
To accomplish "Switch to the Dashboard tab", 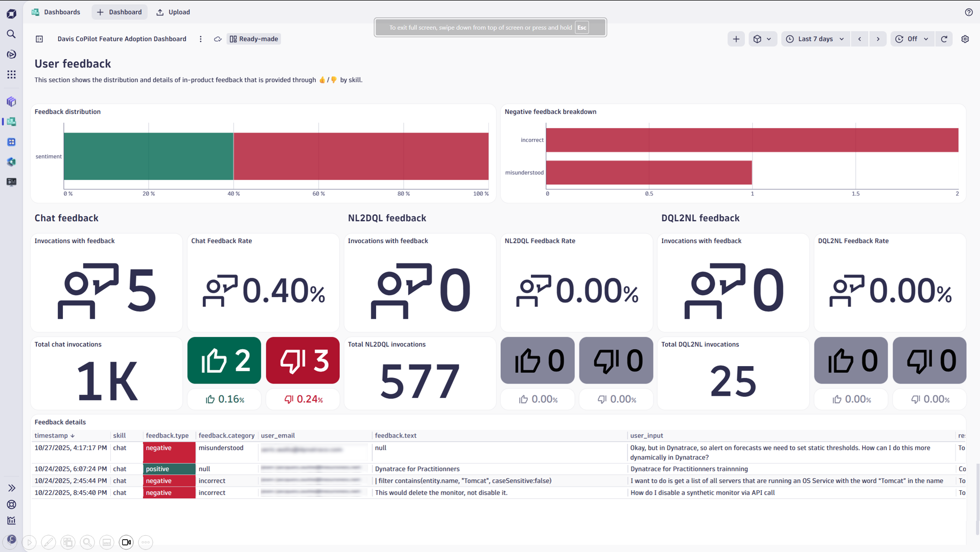I will pyautogui.click(x=119, y=12).
